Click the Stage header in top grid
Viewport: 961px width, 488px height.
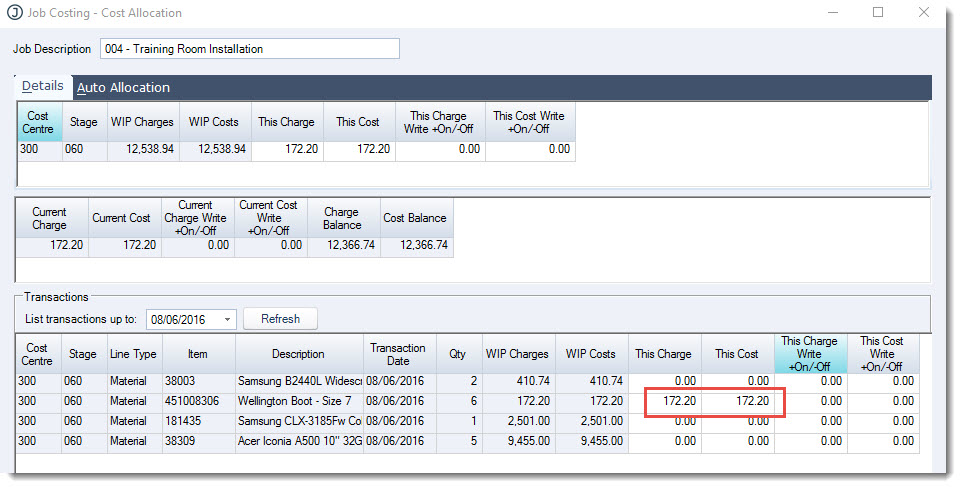[85, 122]
